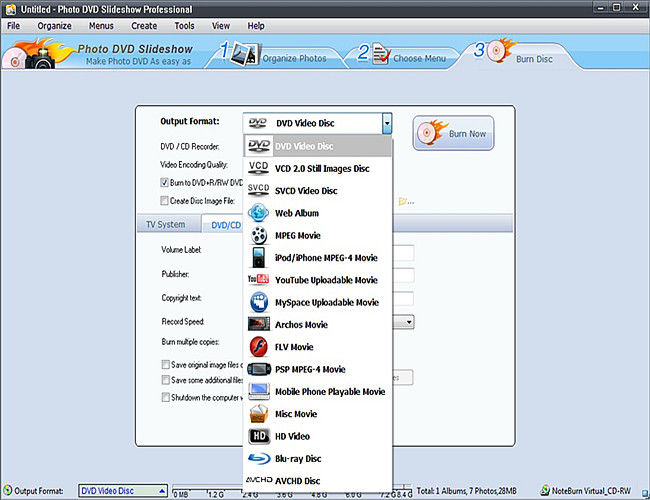Click the Organize Photos step icon
Screen dimensions: 650x500
245,55
